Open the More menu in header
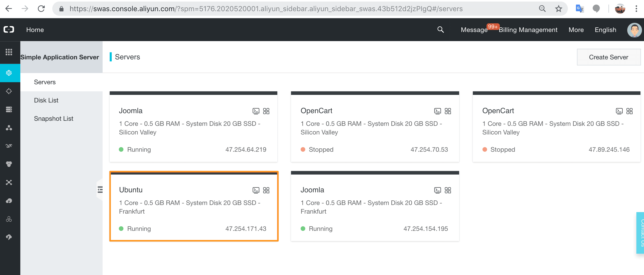The width and height of the screenshot is (644, 275). [576, 30]
